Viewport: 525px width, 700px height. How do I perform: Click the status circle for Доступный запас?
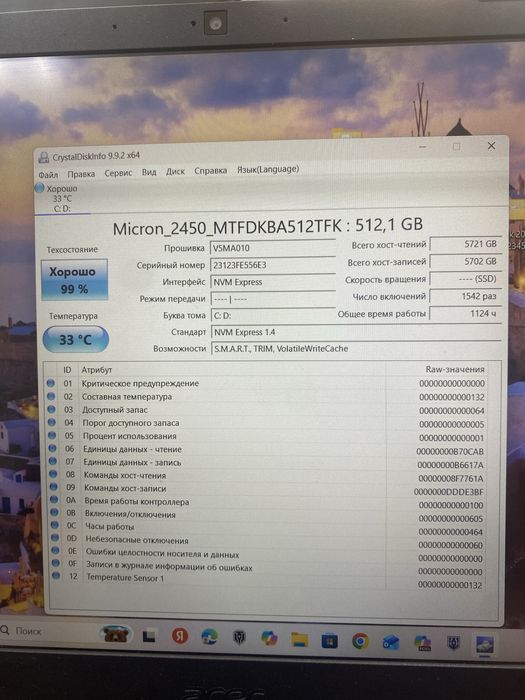51,409
